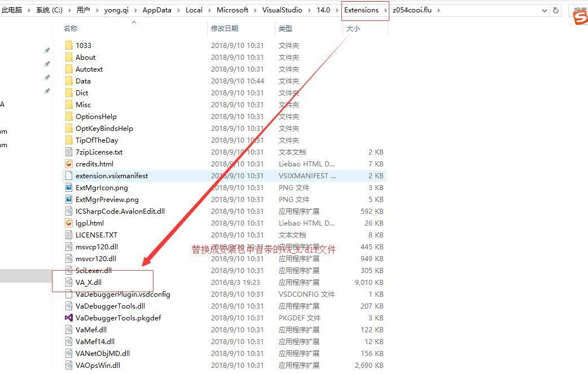Screen dimensions: 588x374
Task: Sort files by the 大小 column header
Action: [353, 28]
